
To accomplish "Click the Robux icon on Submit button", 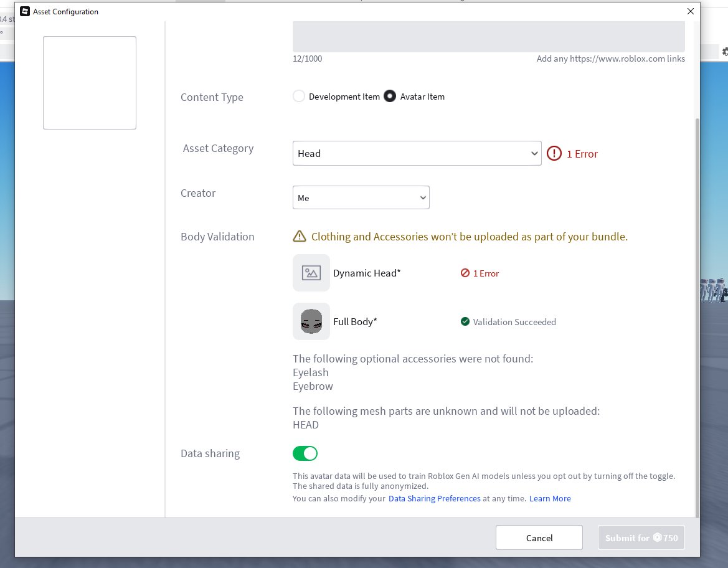I will click(658, 537).
